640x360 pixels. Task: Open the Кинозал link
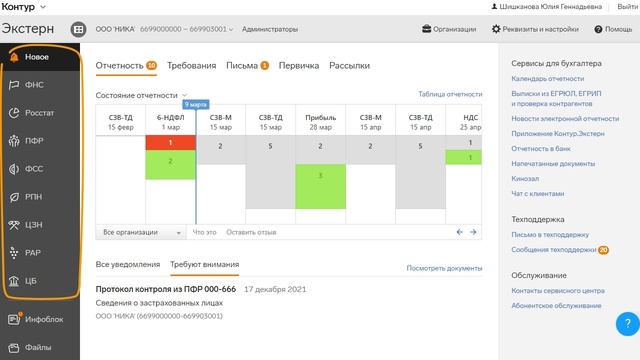pos(525,179)
